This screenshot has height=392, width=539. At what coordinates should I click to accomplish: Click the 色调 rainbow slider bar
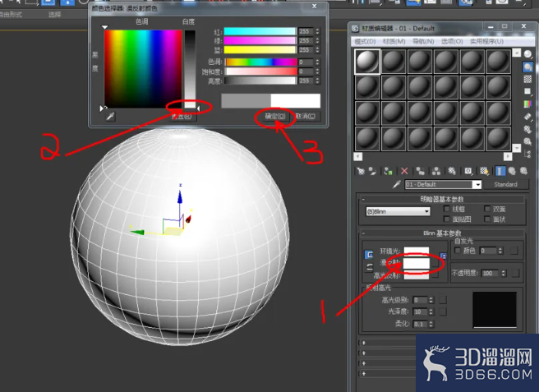click(x=261, y=62)
